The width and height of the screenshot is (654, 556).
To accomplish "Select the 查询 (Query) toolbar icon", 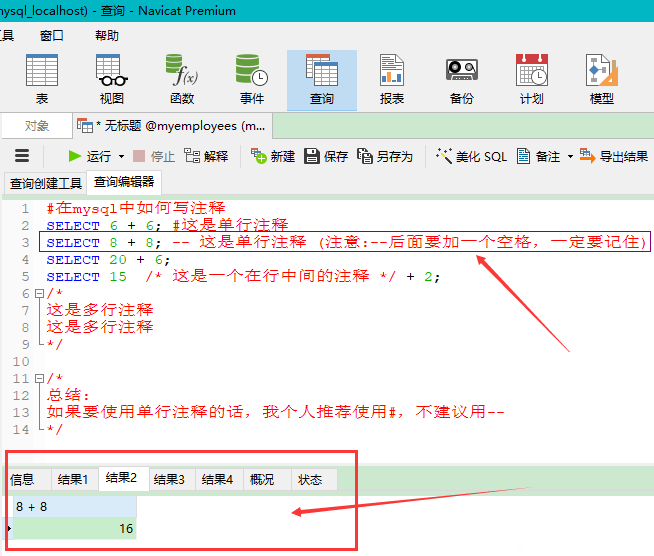I will (x=322, y=80).
